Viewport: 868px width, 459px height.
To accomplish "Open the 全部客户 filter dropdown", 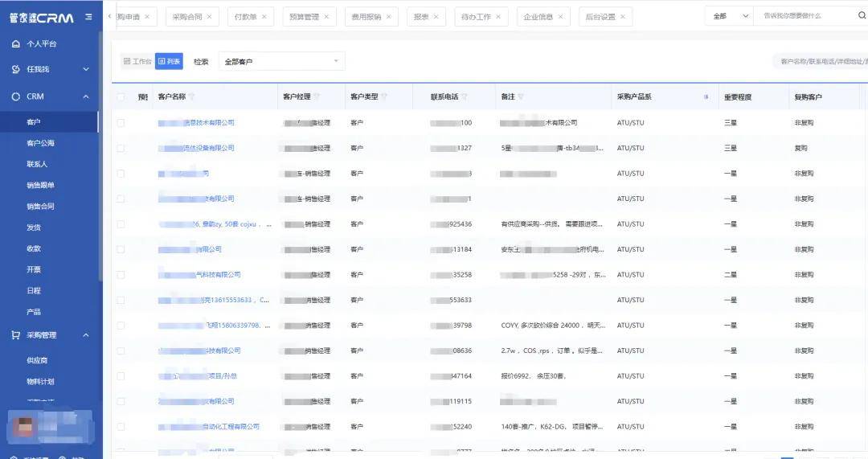I will (281, 61).
